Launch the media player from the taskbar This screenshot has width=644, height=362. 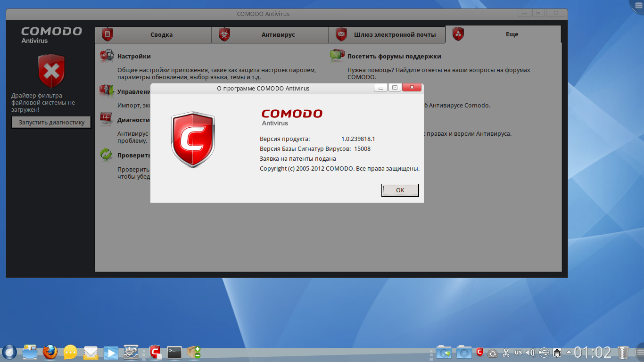coord(111,352)
